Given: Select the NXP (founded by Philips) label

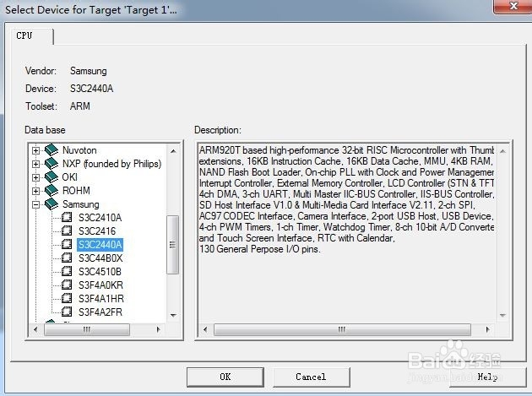Looking at the screenshot, I should [x=112, y=164].
